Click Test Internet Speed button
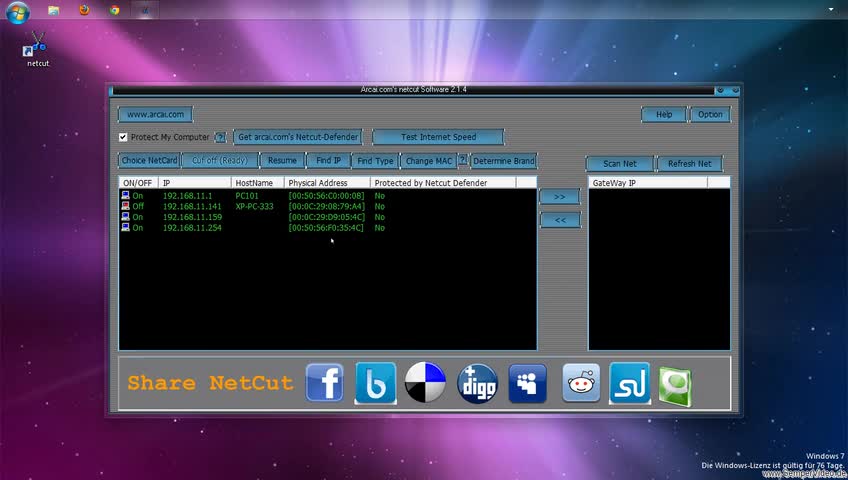The height and width of the screenshot is (480, 848). pos(438,137)
